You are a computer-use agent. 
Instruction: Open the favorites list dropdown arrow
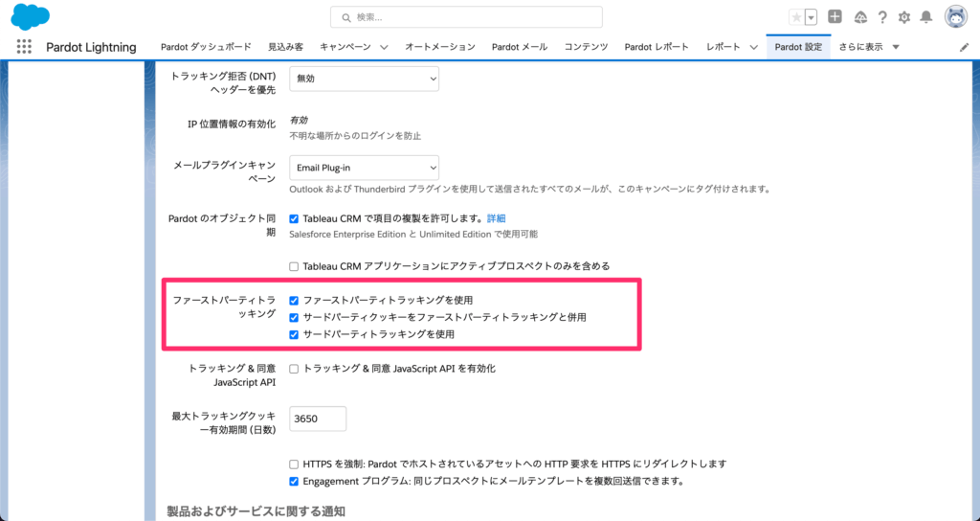(811, 17)
